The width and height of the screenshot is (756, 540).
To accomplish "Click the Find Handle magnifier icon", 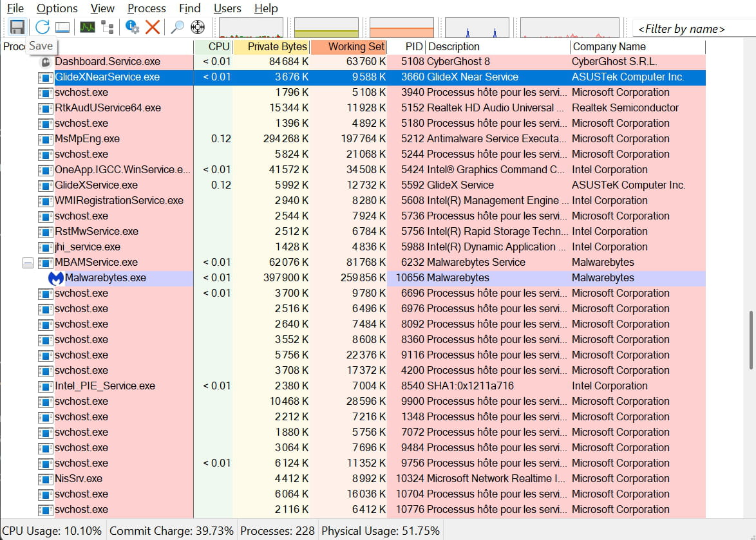I will 177,27.
